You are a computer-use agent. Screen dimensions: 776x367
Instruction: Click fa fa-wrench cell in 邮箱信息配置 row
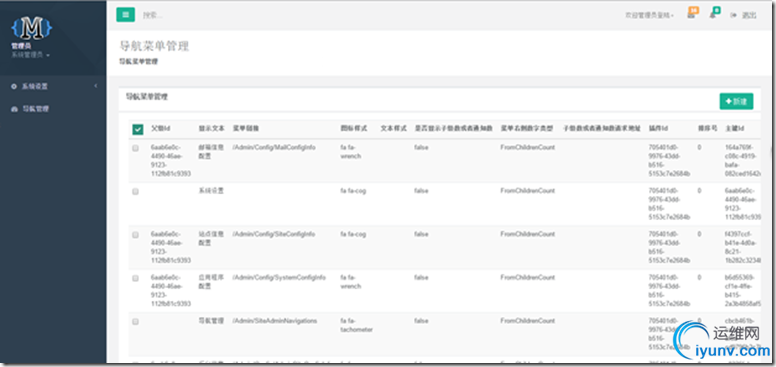point(351,151)
